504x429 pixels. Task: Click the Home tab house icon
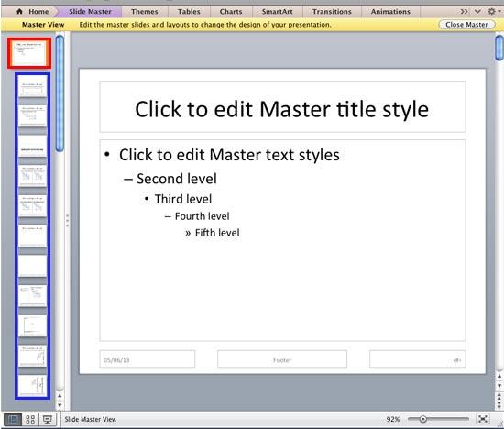click(x=19, y=12)
